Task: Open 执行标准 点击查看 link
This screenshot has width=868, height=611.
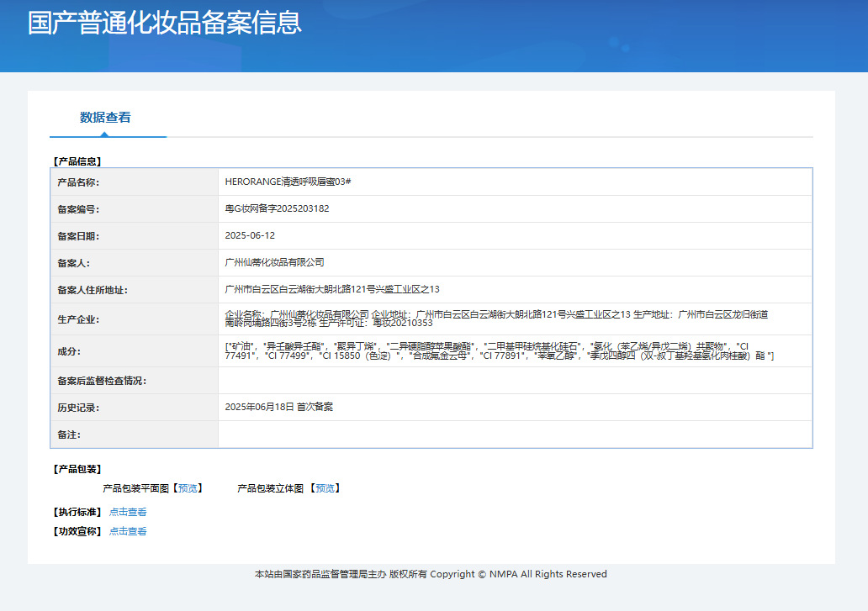Action: [128, 512]
